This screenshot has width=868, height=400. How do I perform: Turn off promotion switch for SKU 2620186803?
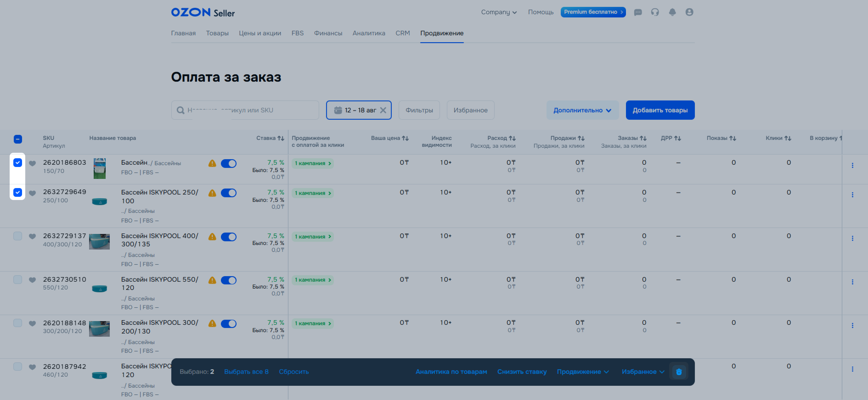(x=228, y=164)
